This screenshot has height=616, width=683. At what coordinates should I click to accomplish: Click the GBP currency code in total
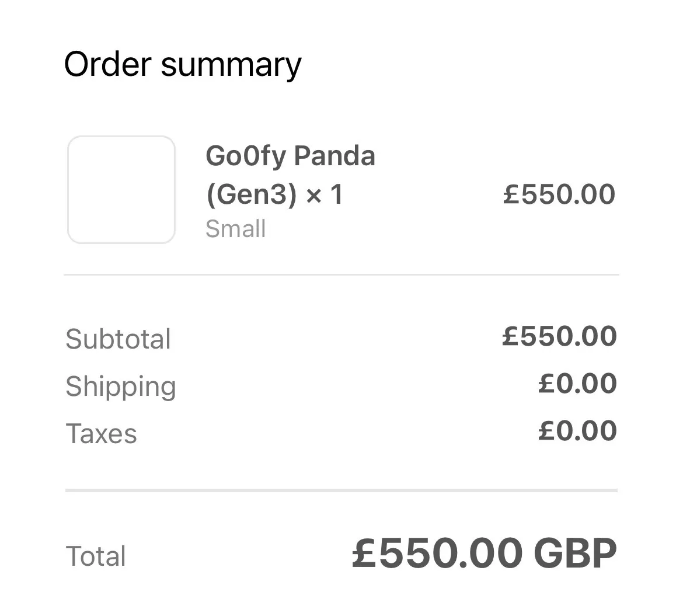576,554
